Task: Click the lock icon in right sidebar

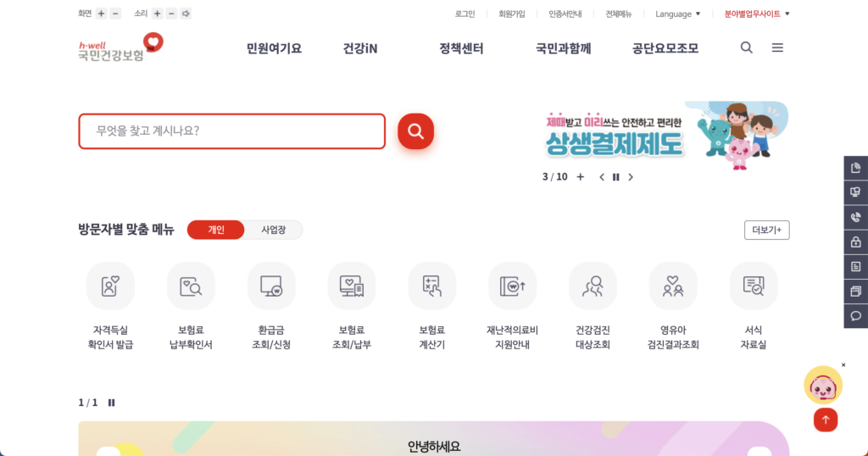Action: click(x=855, y=242)
